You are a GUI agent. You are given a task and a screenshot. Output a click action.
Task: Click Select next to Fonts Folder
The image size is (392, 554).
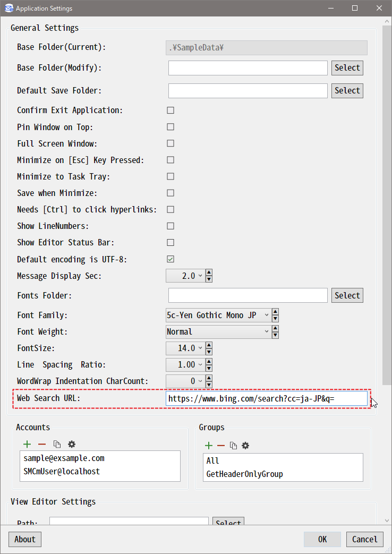pyautogui.click(x=347, y=295)
